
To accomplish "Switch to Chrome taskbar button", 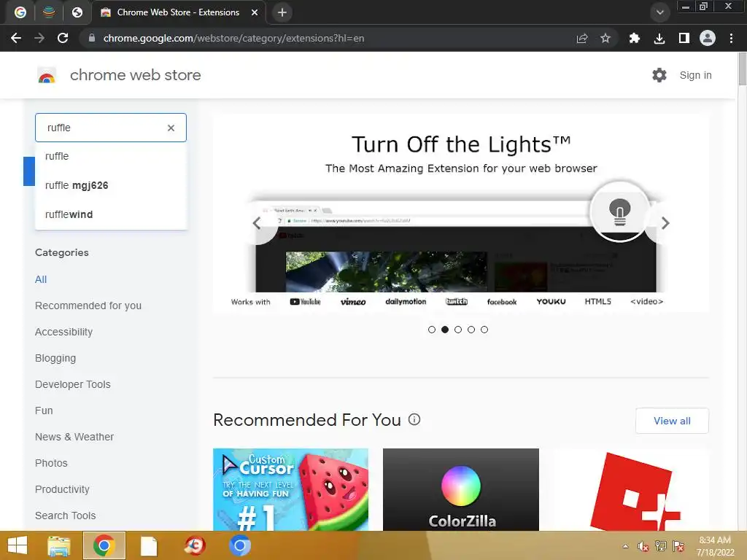I will click(x=104, y=545).
